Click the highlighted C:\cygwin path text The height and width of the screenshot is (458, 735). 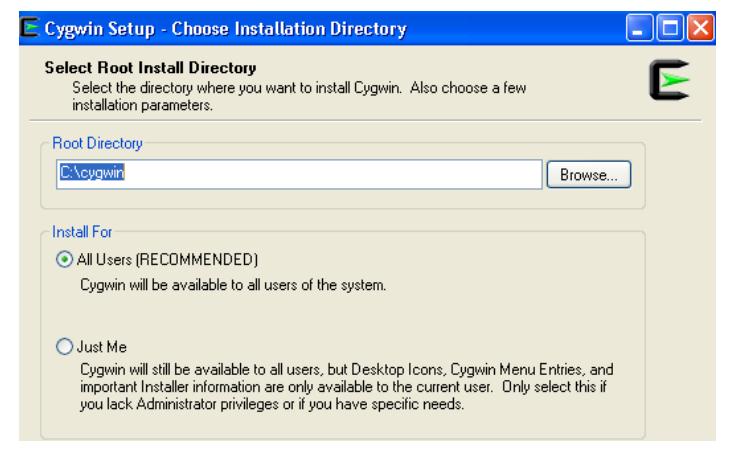point(97,173)
